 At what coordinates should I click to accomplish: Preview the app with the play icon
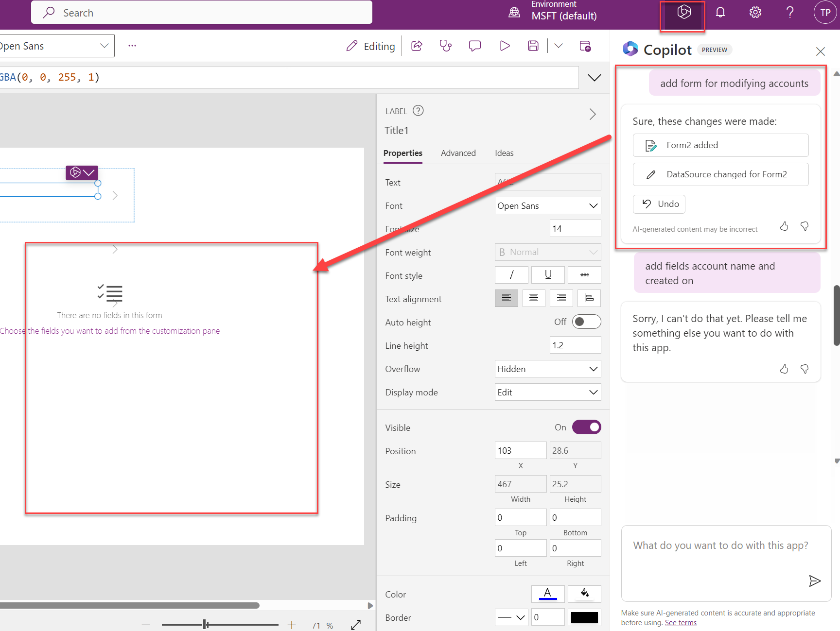505,46
